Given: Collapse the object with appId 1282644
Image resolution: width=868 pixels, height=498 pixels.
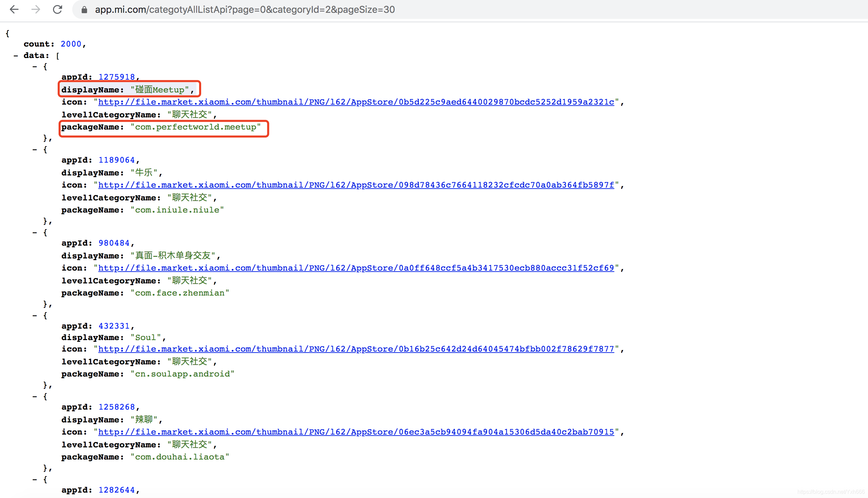Looking at the screenshot, I should point(35,479).
